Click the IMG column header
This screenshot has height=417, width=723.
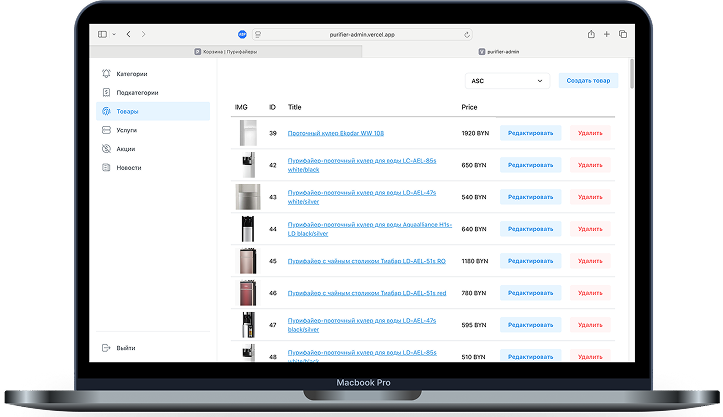coord(241,107)
